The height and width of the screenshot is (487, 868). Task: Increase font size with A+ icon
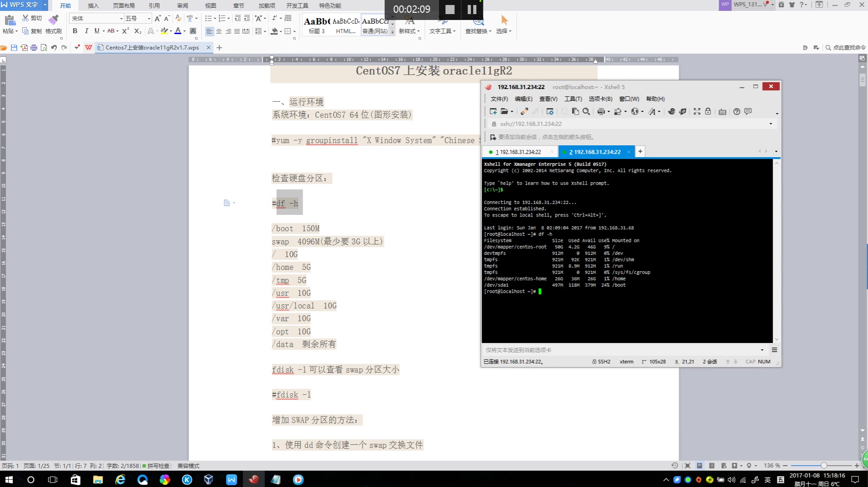158,18
